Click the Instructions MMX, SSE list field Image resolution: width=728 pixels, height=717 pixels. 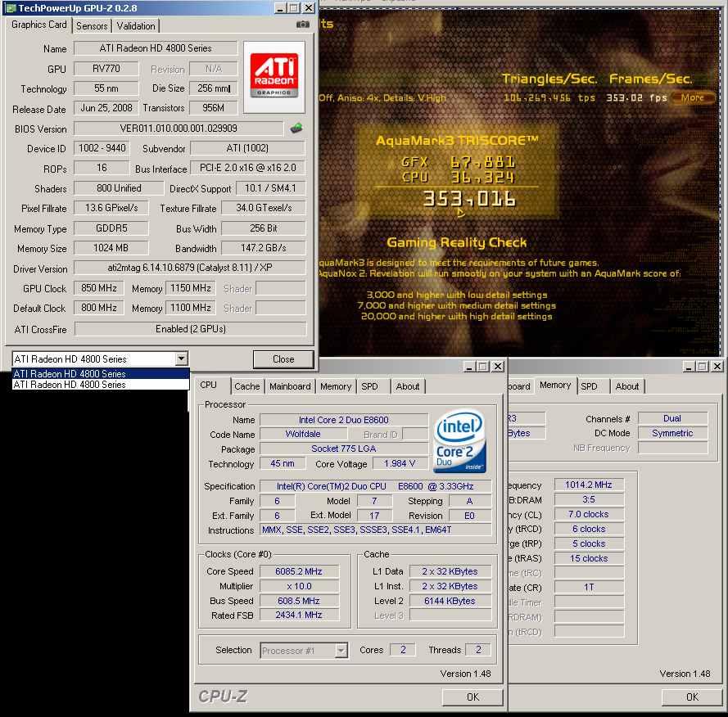point(375,530)
